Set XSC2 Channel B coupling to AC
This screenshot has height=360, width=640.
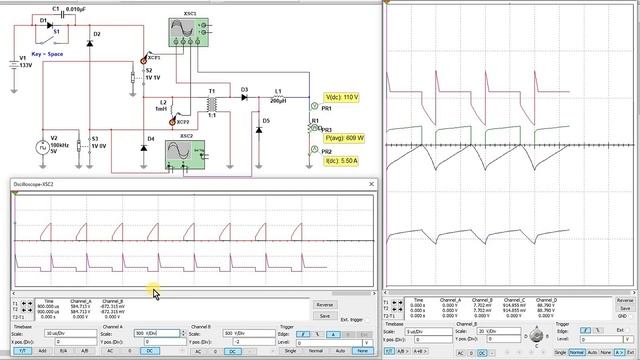pos(198,351)
